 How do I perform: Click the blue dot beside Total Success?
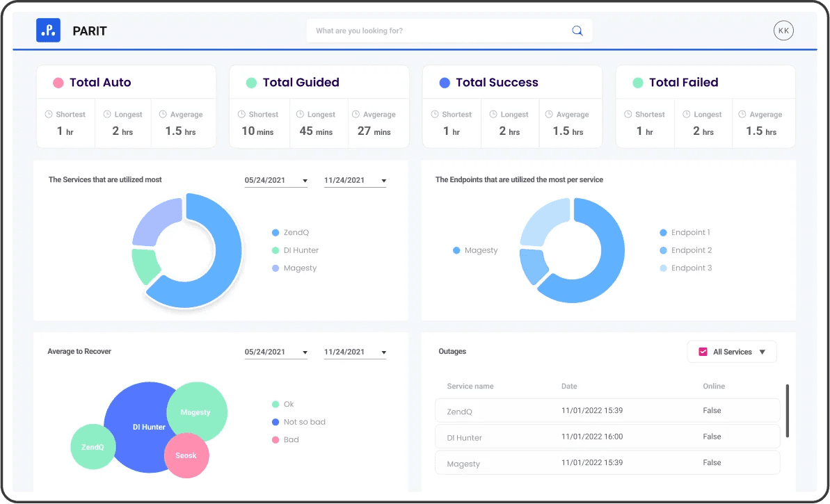coord(445,83)
